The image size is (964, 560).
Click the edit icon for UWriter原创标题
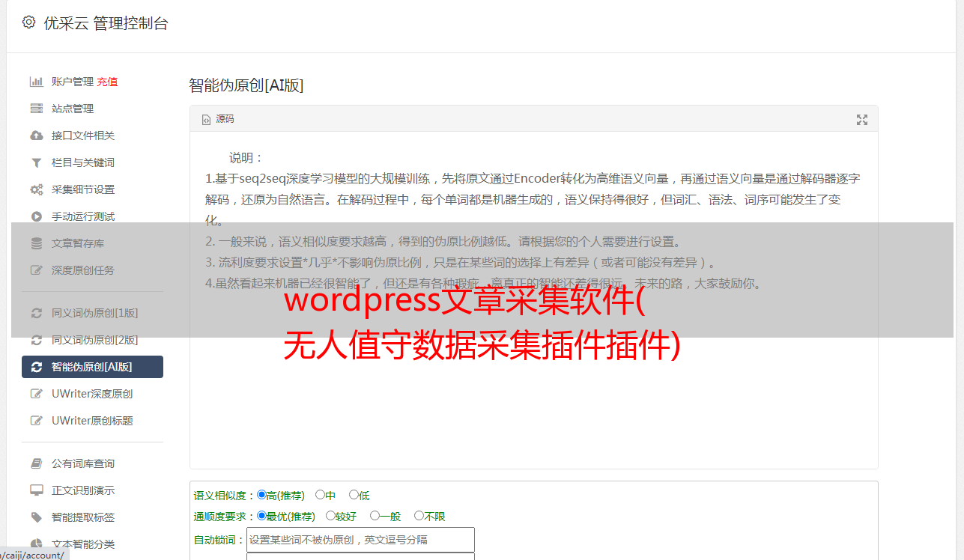[36, 421]
